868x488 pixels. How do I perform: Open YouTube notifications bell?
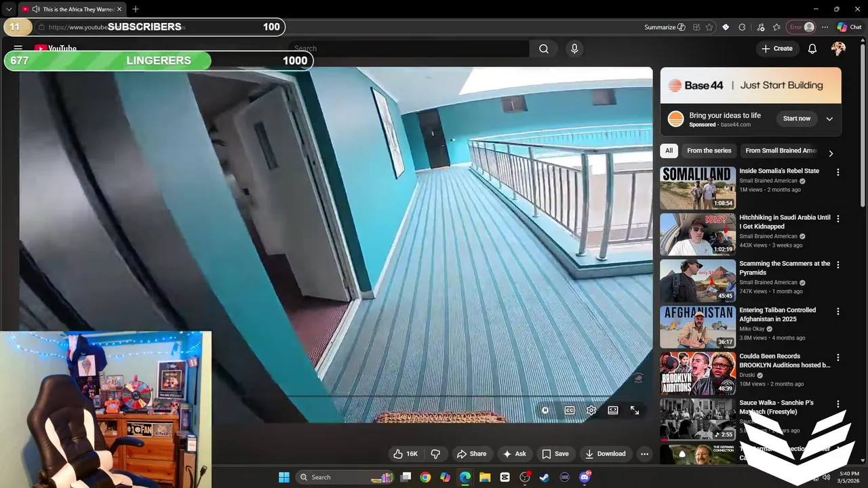(812, 49)
